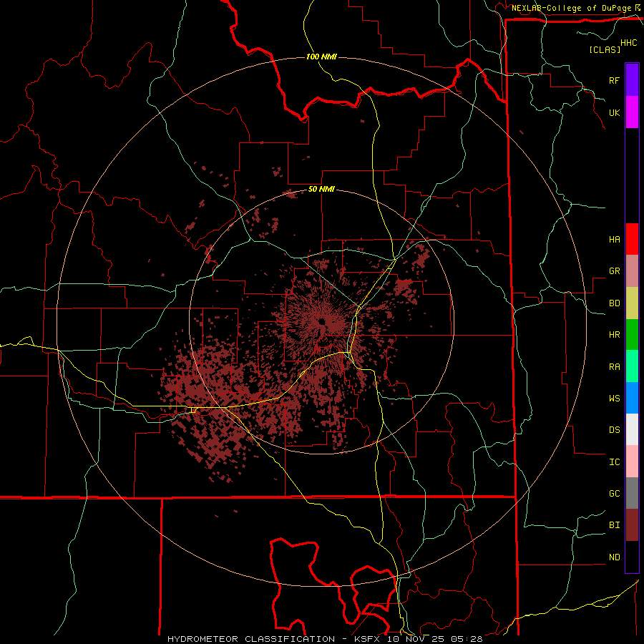Click the 'GR' legend label

point(614,271)
